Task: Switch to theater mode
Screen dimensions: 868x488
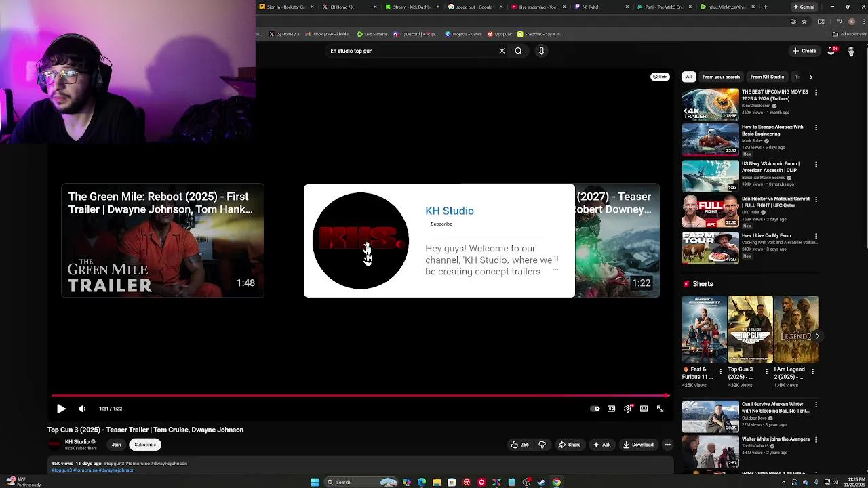Action: tap(644, 409)
